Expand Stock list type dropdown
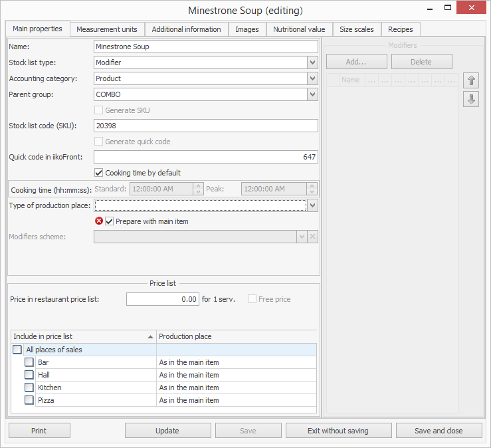This screenshot has width=491, height=448. coord(312,62)
